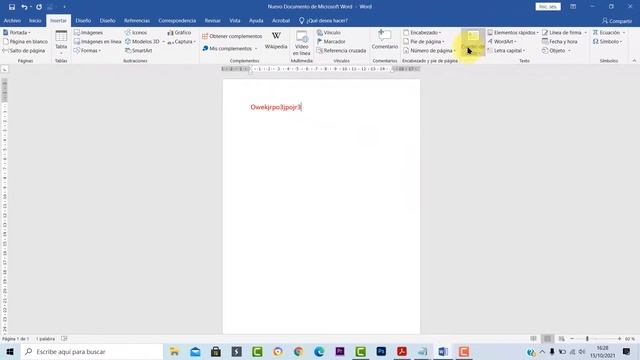Viewport: 640px width, 360px height.
Task: Click the Repeat typing icon
Action: (39, 7)
